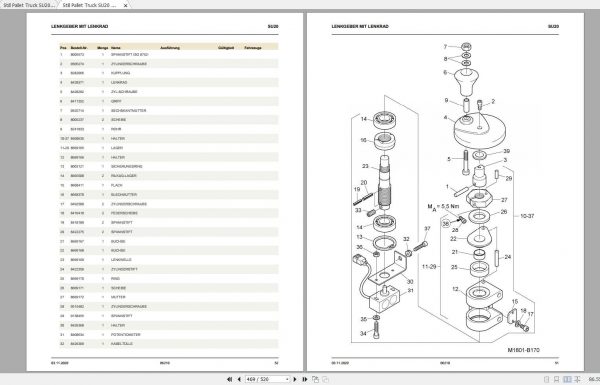This screenshot has height=385, width=600.
Task: Go to the next page
Action: (295, 379)
